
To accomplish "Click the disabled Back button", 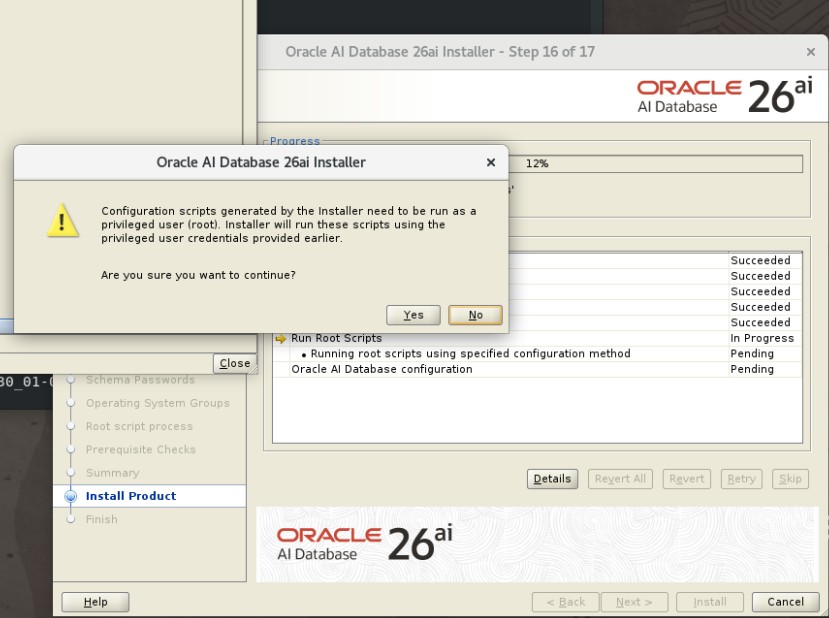I will 565,602.
